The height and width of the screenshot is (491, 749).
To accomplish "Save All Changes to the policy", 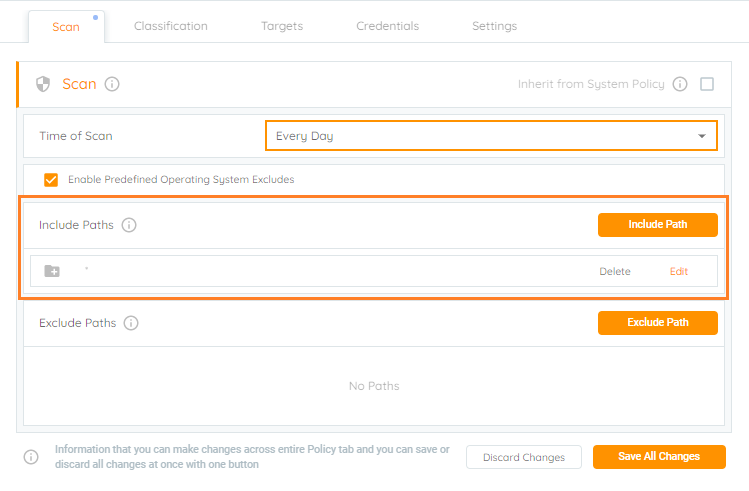I will (x=659, y=457).
